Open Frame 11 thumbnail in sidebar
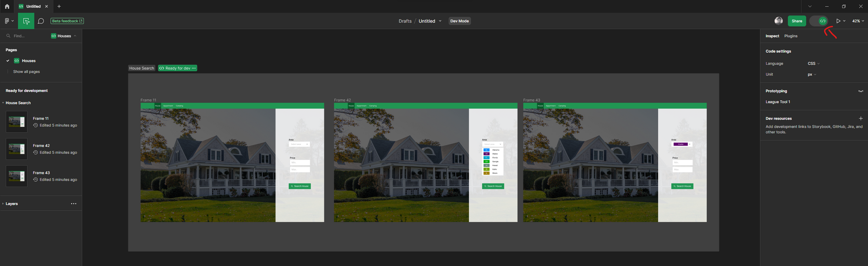 click(16, 122)
